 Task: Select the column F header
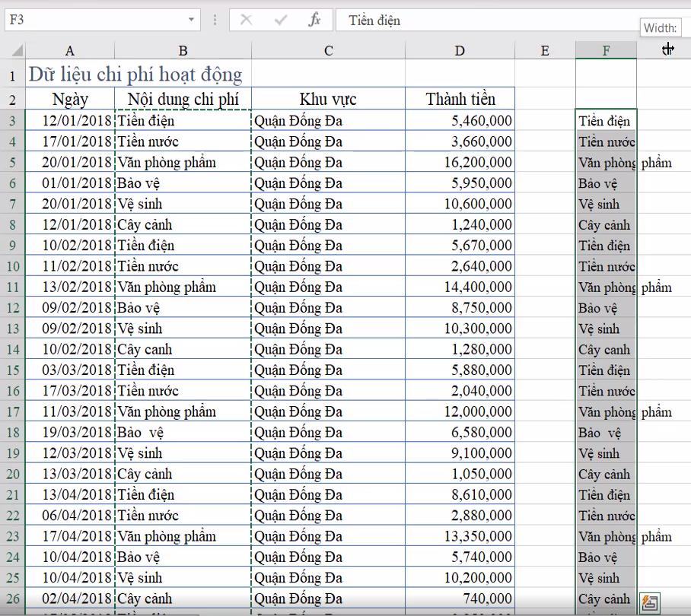click(607, 49)
